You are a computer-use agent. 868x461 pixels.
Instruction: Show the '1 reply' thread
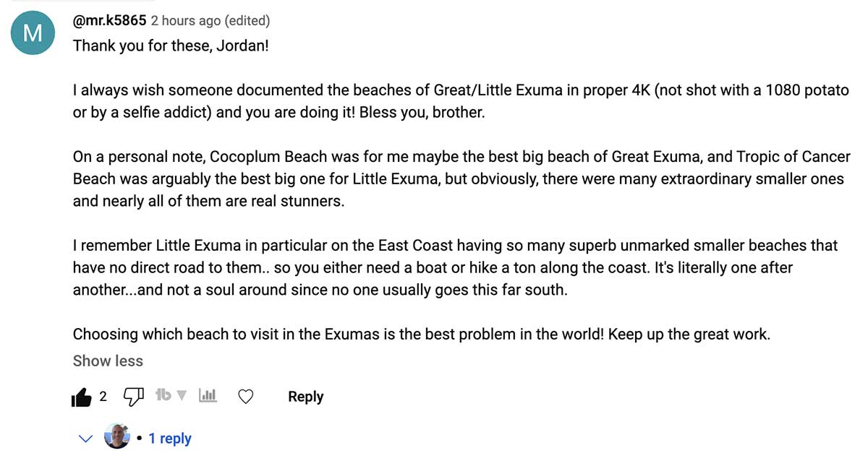170,439
